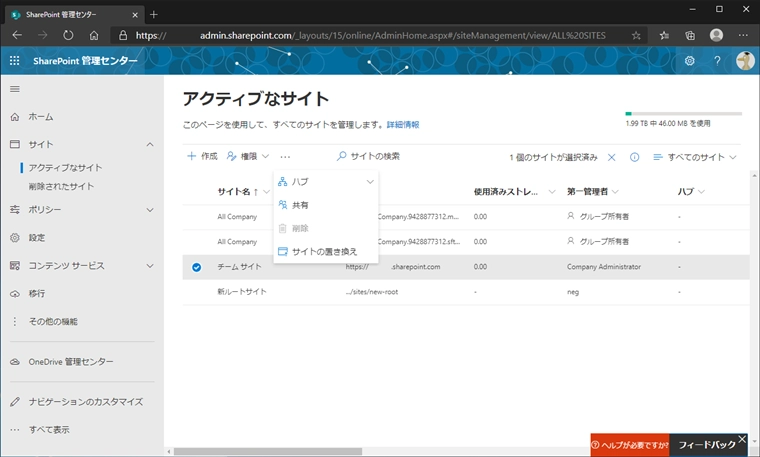Select the SharePoint 管理センター header title
Image resolution: width=760 pixels, height=457 pixels.
pos(85,61)
